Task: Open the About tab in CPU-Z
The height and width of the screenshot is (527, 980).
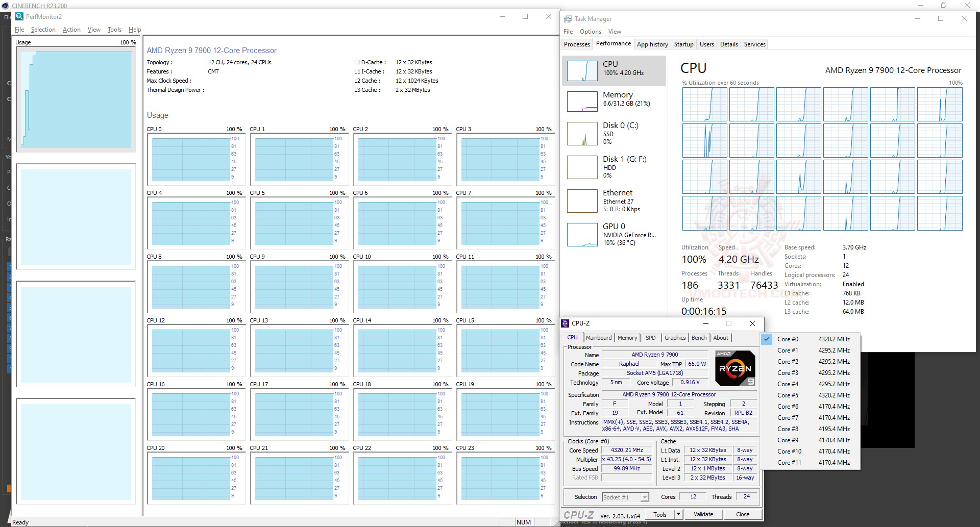Action: [x=721, y=338]
